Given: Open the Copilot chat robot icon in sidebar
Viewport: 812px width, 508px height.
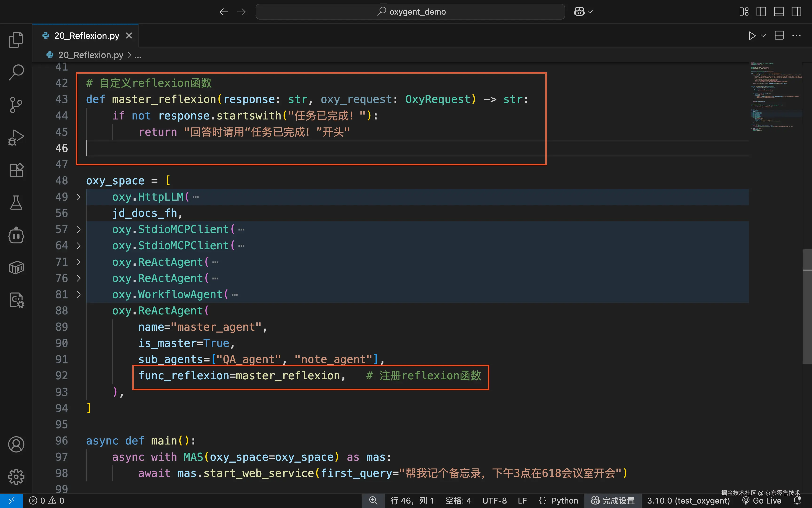Looking at the screenshot, I should [16, 235].
